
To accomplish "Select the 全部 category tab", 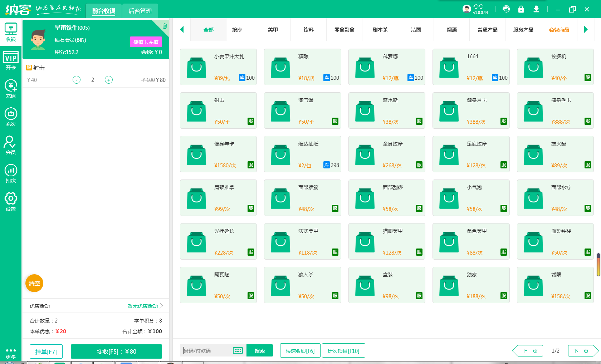I will coord(209,30).
